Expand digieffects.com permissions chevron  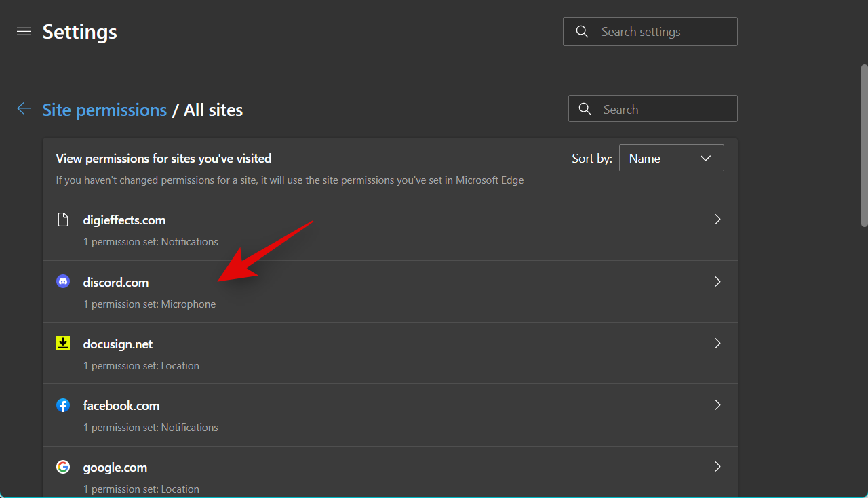717,220
